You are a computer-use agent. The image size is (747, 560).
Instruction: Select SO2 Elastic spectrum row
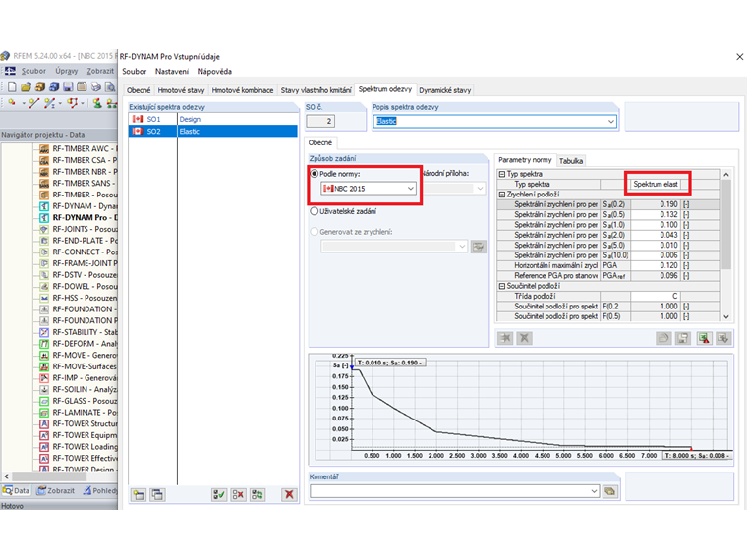213,131
